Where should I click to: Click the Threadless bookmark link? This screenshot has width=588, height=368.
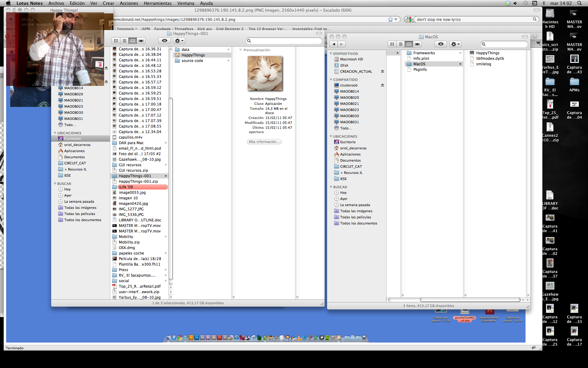pos(184,29)
